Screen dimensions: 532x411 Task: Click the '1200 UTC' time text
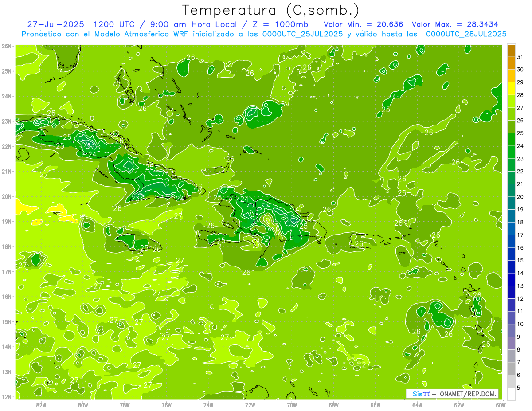115,24
